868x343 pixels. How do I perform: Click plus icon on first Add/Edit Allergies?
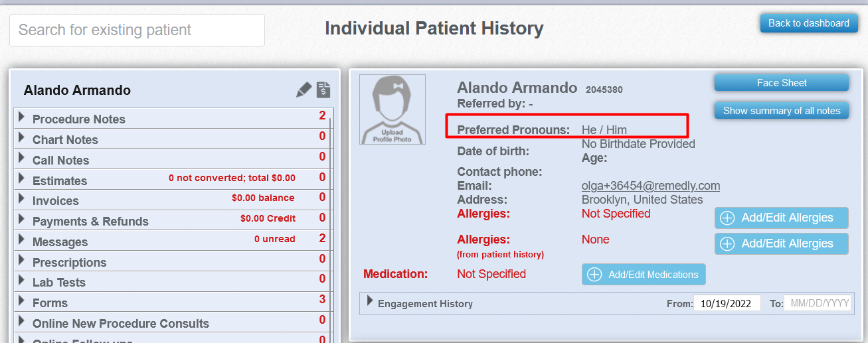coord(727,218)
